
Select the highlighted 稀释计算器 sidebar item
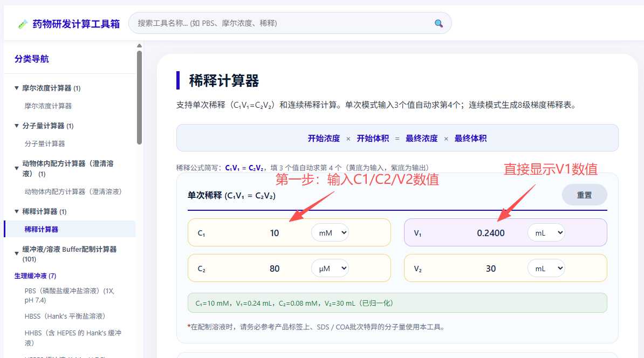(x=70, y=229)
